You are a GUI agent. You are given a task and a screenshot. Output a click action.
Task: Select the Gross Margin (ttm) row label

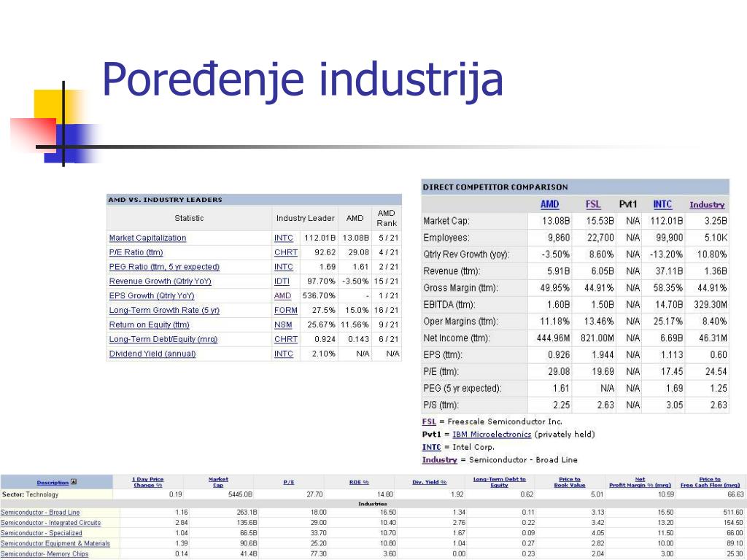(x=461, y=288)
